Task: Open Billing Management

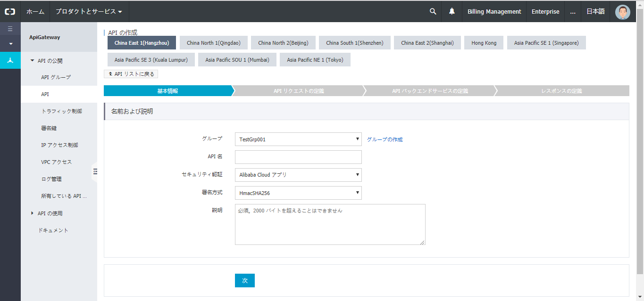Action: (x=494, y=11)
